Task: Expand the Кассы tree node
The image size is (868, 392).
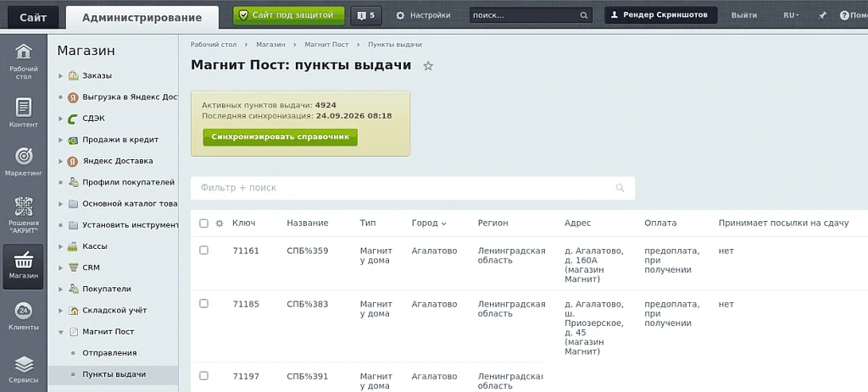Action: tap(61, 246)
